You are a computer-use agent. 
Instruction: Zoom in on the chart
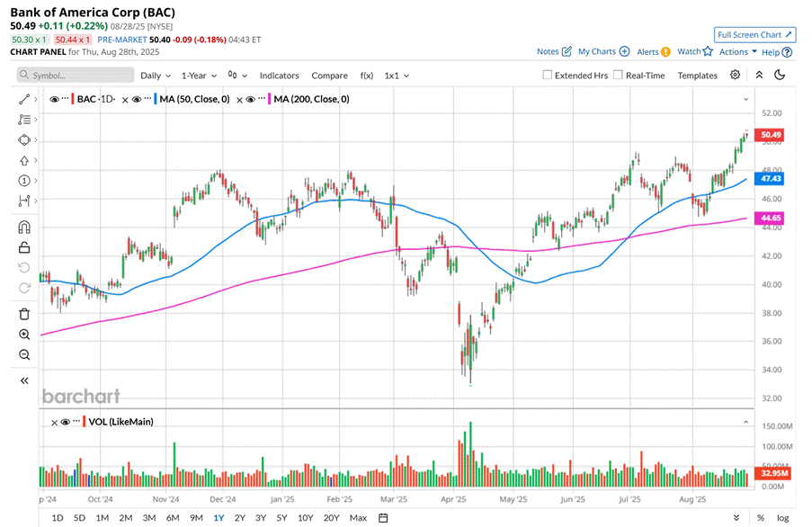[x=23, y=335]
